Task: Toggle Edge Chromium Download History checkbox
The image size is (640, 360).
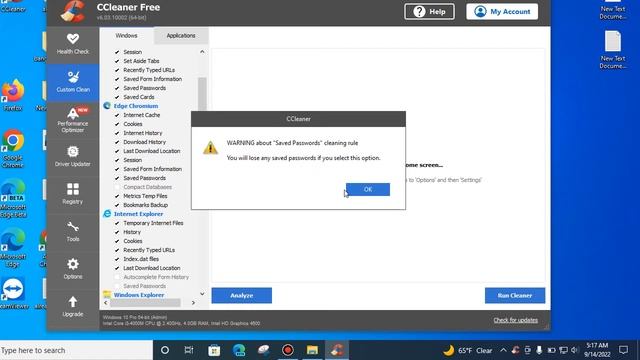Action: [x=117, y=142]
